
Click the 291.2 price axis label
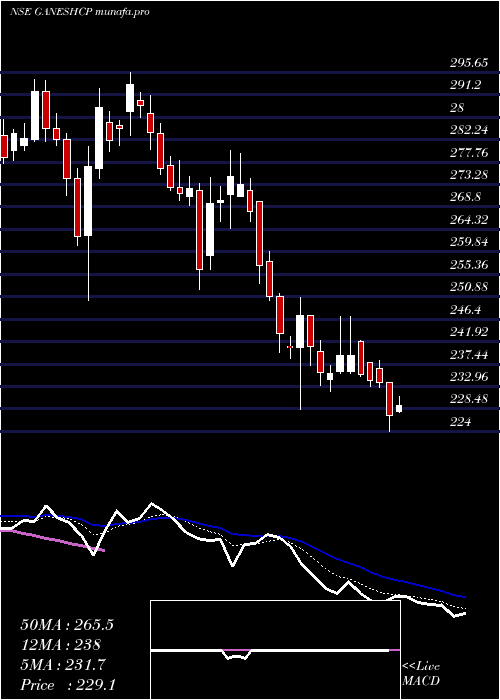[465, 85]
